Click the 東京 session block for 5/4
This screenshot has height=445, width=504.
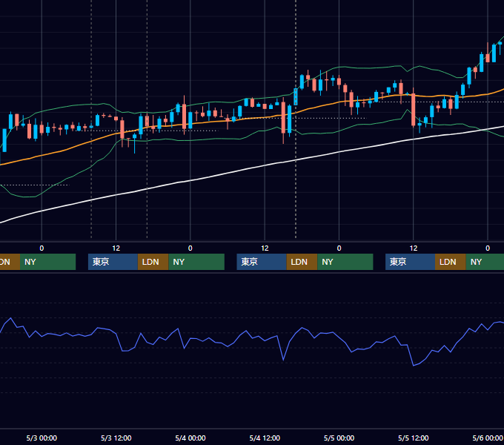tap(262, 262)
